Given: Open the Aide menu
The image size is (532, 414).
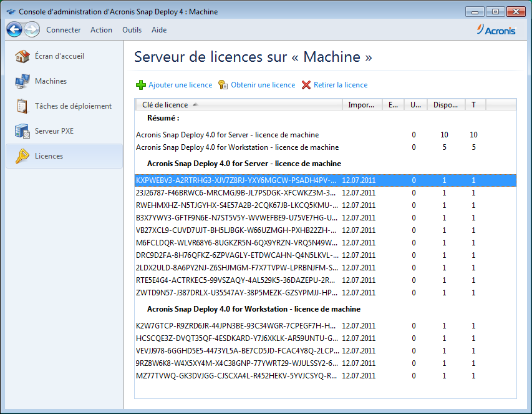Looking at the screenshot, I should (x=158, y=29).
